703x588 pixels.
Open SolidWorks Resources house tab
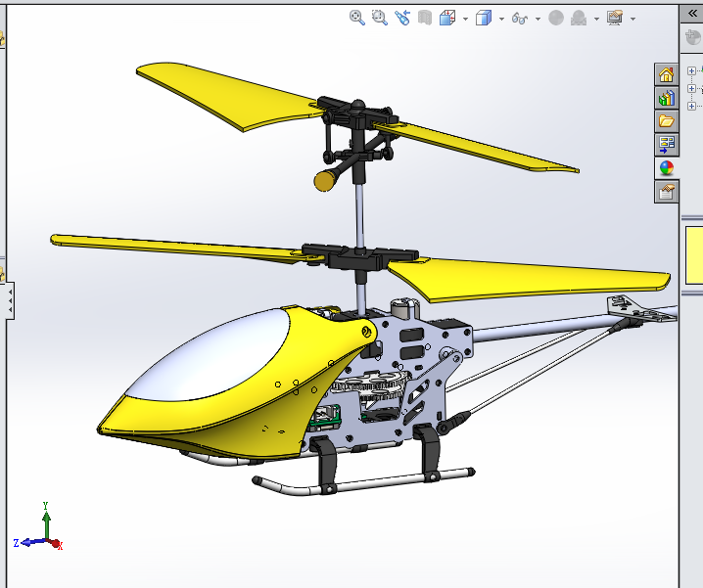666,74
